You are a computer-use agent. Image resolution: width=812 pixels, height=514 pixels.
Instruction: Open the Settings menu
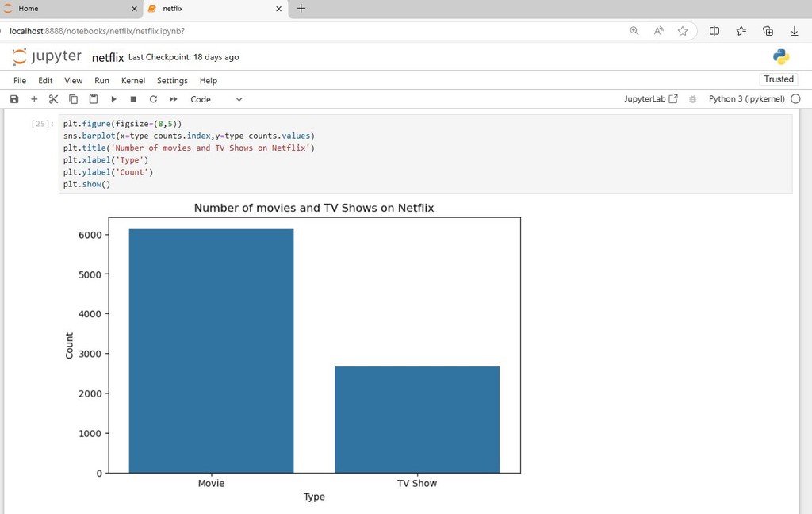(x=172, y=80)
